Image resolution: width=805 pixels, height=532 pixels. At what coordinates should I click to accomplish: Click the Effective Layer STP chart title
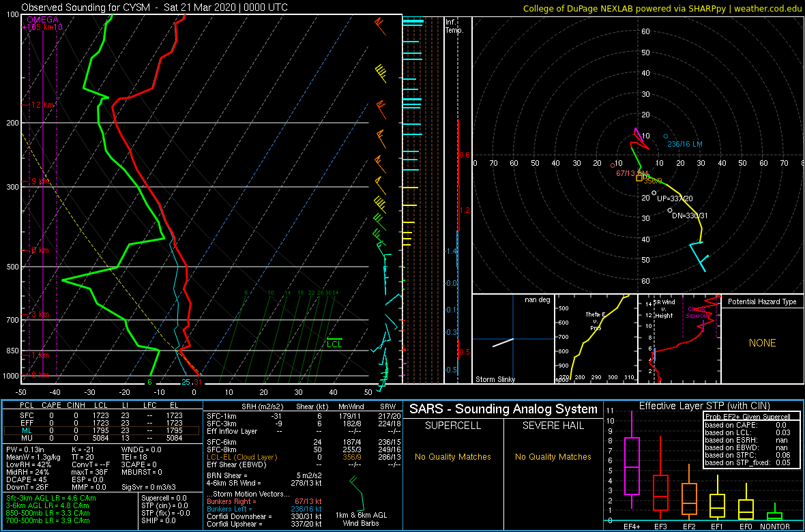click(703, 406)
